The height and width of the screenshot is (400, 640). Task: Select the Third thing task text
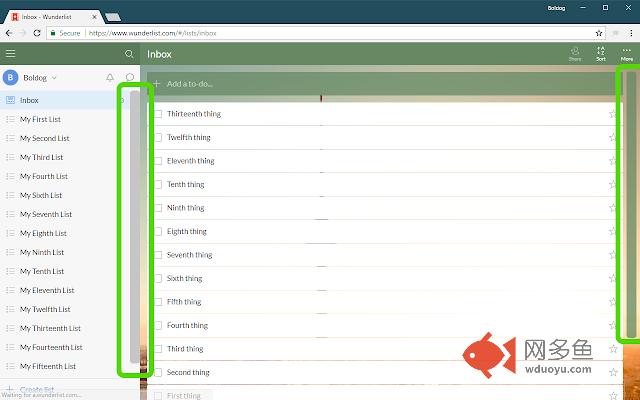(185, 349)
